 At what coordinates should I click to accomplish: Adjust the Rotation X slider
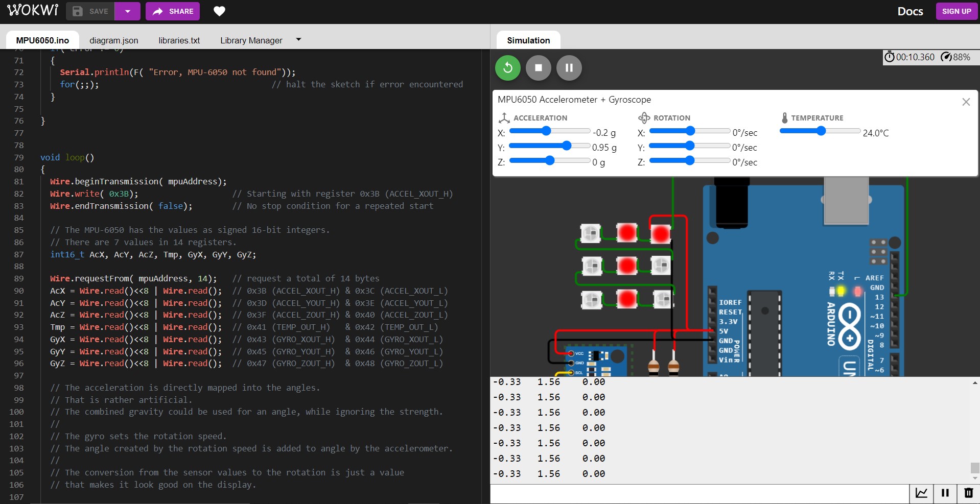click(x=689, y=131)
